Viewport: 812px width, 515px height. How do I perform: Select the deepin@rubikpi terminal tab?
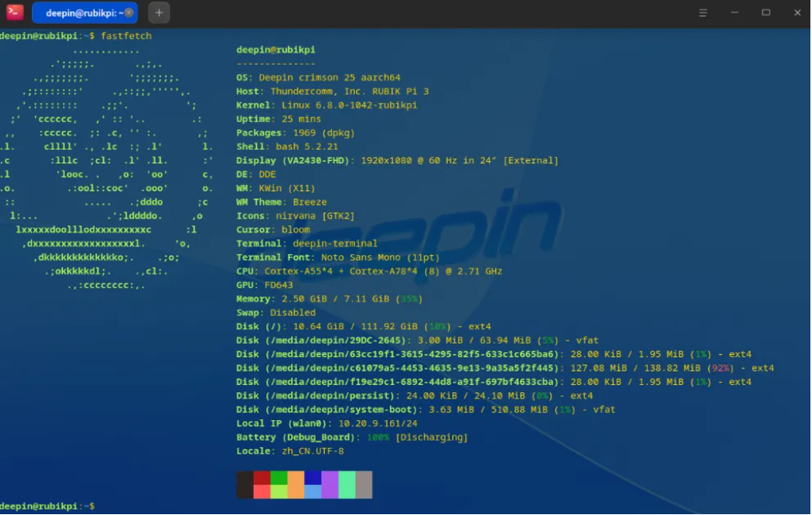tap(85, 13)
